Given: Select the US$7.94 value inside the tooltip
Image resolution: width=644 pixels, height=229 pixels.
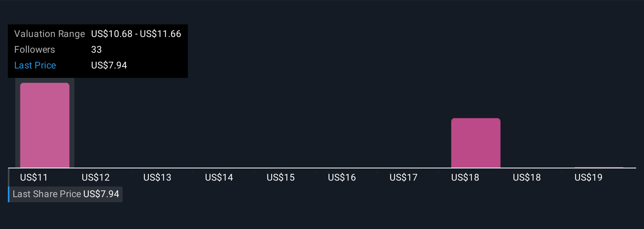Looking at the screenshot, I should (x=109, y=65).
